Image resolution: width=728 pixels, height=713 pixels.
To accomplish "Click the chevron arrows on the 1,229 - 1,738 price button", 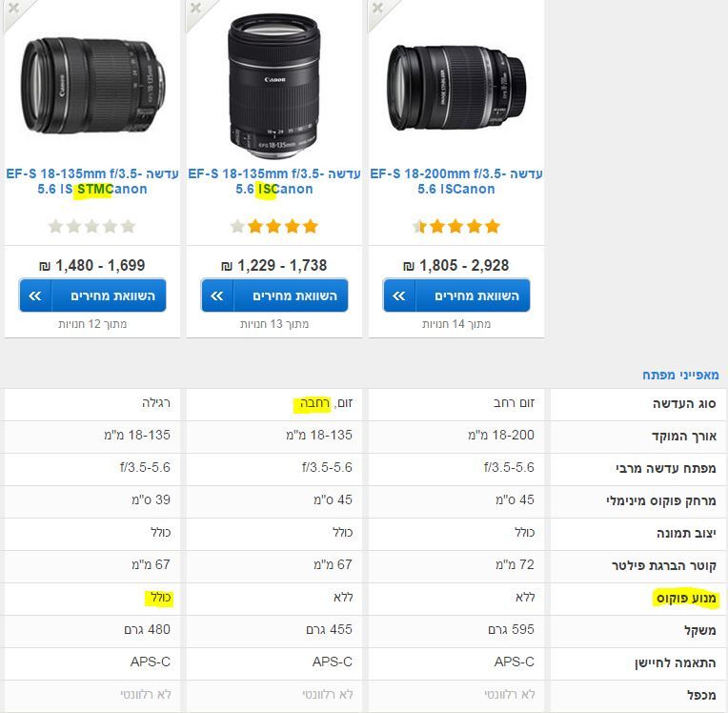I will [x=217, y=295].
